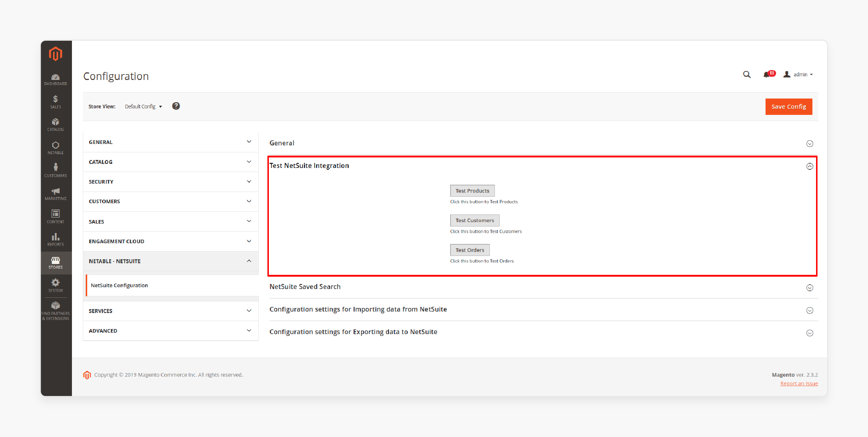
Task: Click 'Click this button to Test Products' note
Action: point(484,202)
